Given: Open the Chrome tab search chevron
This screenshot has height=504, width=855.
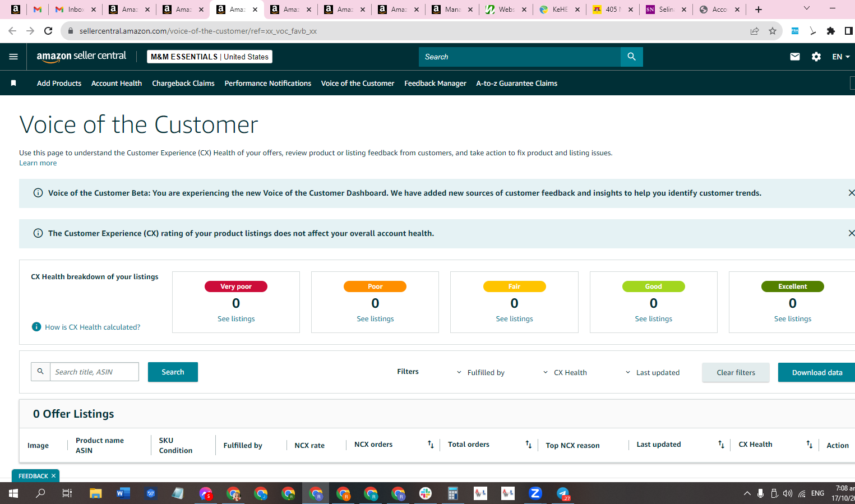Looking at the screenshot, I should pos(807,8).
